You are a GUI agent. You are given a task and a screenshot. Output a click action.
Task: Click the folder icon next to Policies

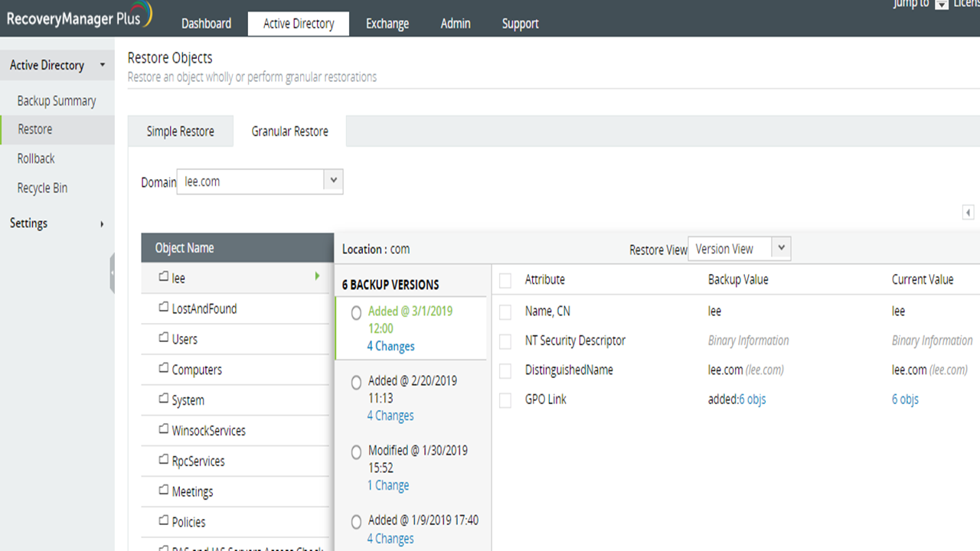(x=163, y=521)
